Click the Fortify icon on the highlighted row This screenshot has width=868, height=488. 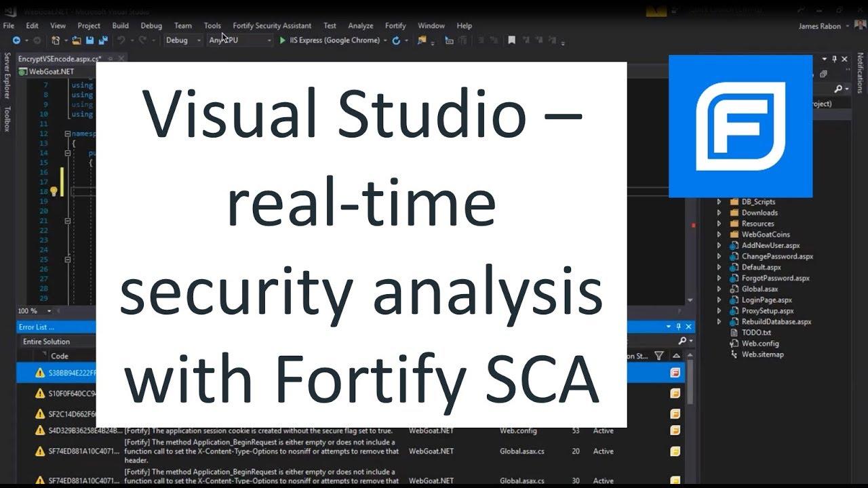(x=675, y=373)
